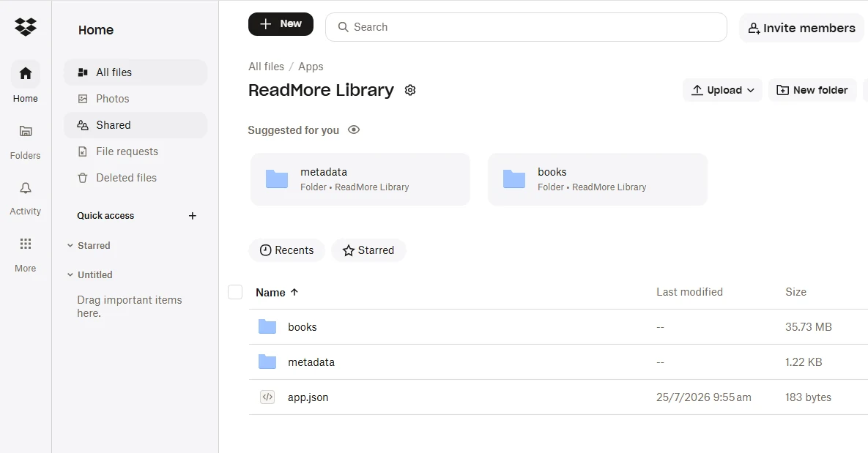
Task: Click the 25/7/2026 9:55 am date
Action: (704, 397)
